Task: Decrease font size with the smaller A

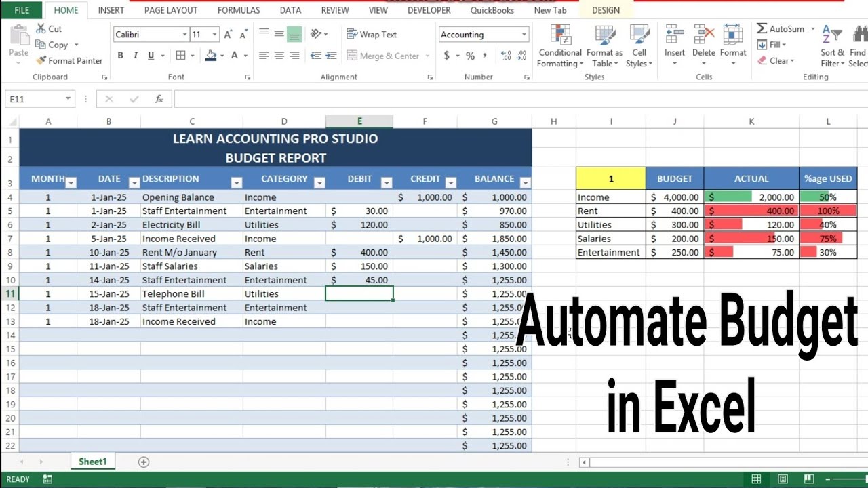Action: click(243, 35)
